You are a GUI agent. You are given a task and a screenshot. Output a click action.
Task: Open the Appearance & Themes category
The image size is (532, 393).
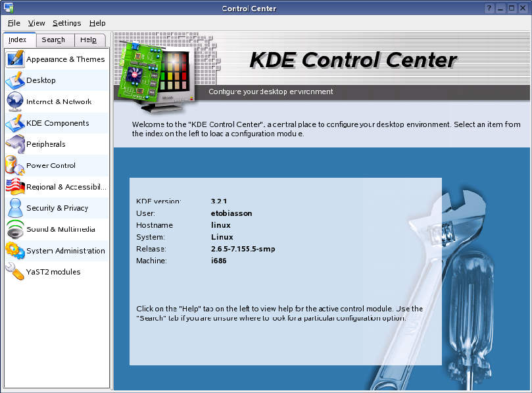[66, 59]
